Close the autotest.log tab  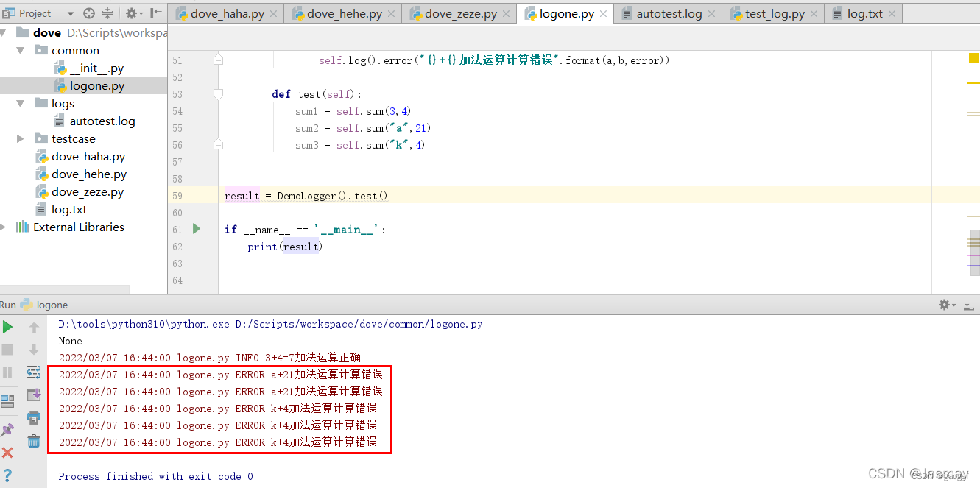pyautogui.click(x=711, y=14)
